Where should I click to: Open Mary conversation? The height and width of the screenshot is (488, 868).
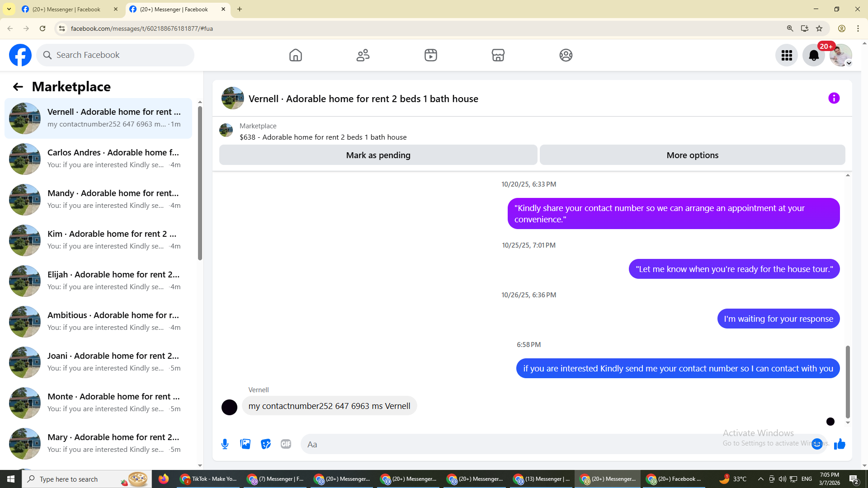pyautogui.click(x=98, y=444)
